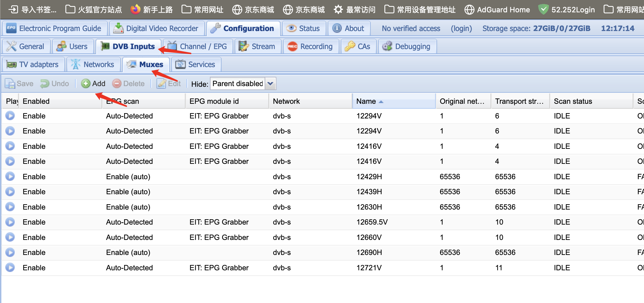Screen dimensions: 644x303
Task: Open the Users configuration tab
Action: click(x=73, y=46)
